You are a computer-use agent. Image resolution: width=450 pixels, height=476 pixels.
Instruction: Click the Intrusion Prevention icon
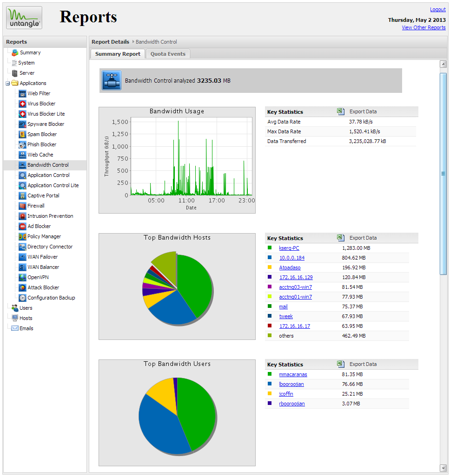pos(22,216)
